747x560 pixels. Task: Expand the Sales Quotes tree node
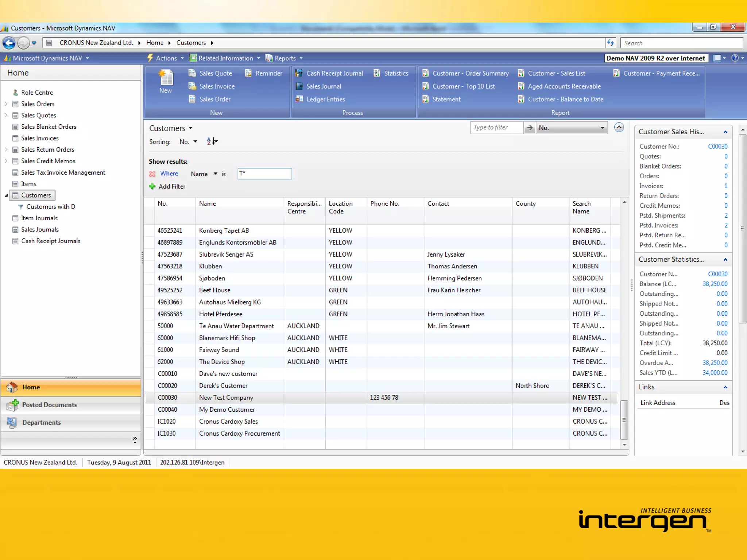pos(6,115)
